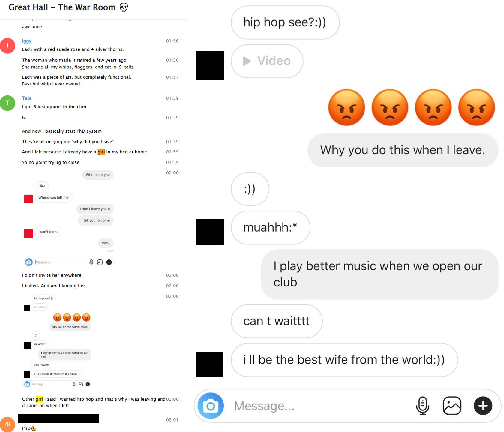Viewport: 504px width, 432px height.
Task: Click the 'muahhh:*' message bubble
Action: [270, 227]
